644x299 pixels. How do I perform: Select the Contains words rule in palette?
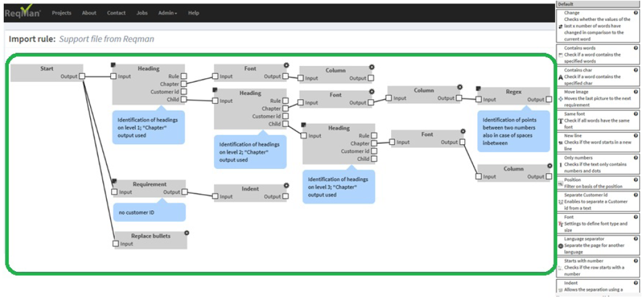tap(598, 55)
